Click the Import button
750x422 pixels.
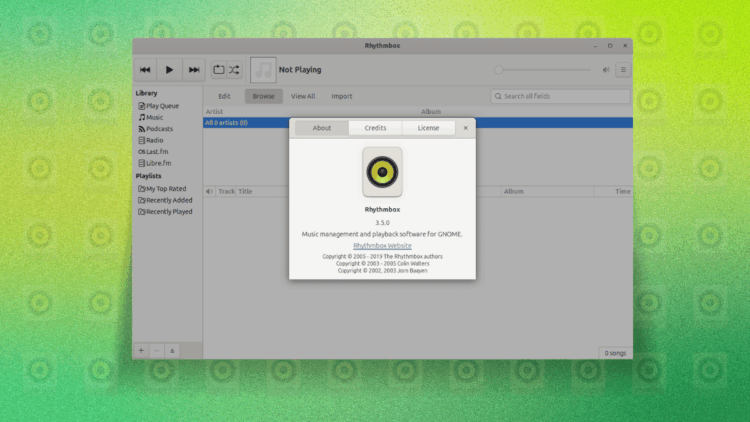pyautogui.click(x=342, y=96)
